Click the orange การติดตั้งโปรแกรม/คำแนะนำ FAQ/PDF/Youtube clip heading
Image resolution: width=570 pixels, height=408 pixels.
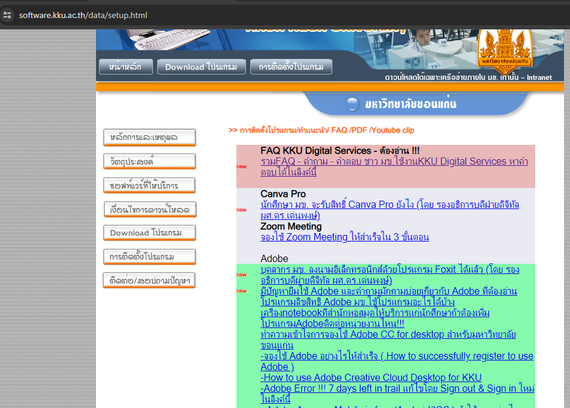click(x=321, y=130)
